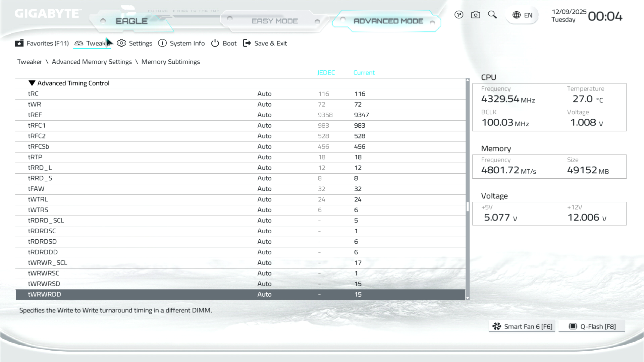Click the scrollbar down arrow
This screenshot has width=644, height=362.
point(468,298)
